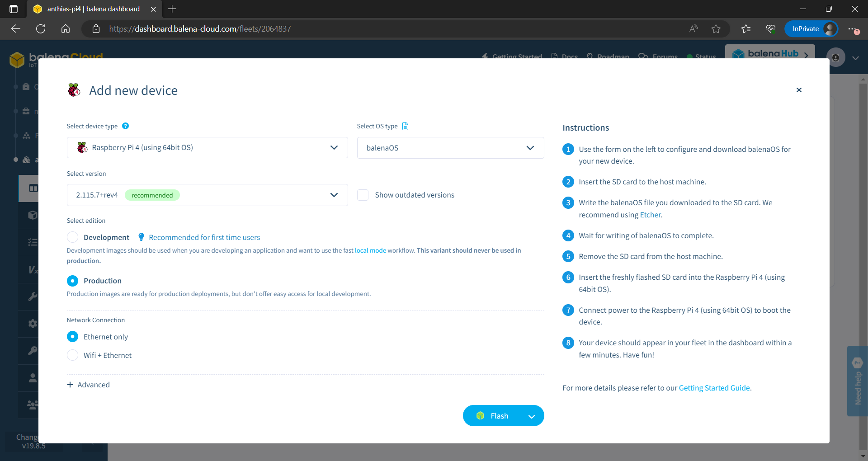Screen dimensions: 868x461
Task: Click the page's vertical scrollbar
Action: pyautogui.click(x=863, y=268)
